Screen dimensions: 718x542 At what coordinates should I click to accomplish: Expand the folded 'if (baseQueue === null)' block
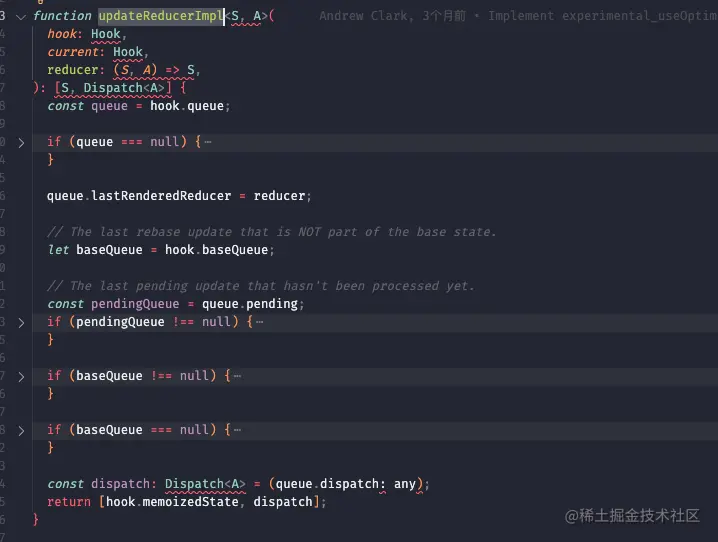[21, 431]
